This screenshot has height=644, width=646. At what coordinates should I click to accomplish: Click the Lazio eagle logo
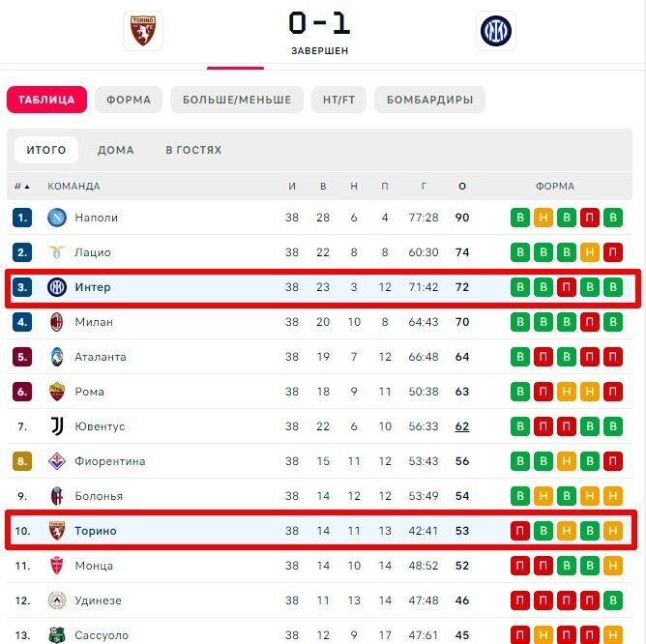(x=57, y=252)
